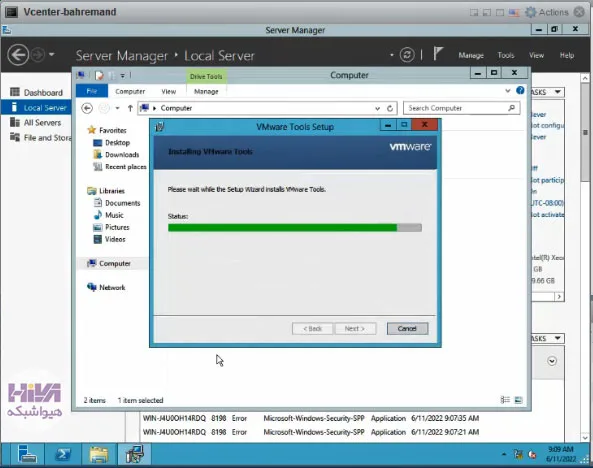This screenshot has width=593, height=468.
Task: Click Server Manager forward arrow button
Action: coord(38,55)
